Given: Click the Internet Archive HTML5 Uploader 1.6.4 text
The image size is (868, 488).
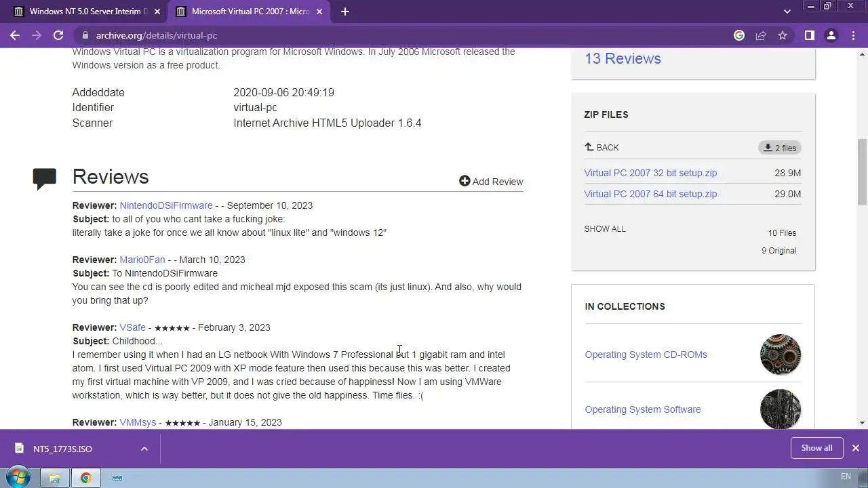Looking at the screenshot, I should [x=328, y=123].
